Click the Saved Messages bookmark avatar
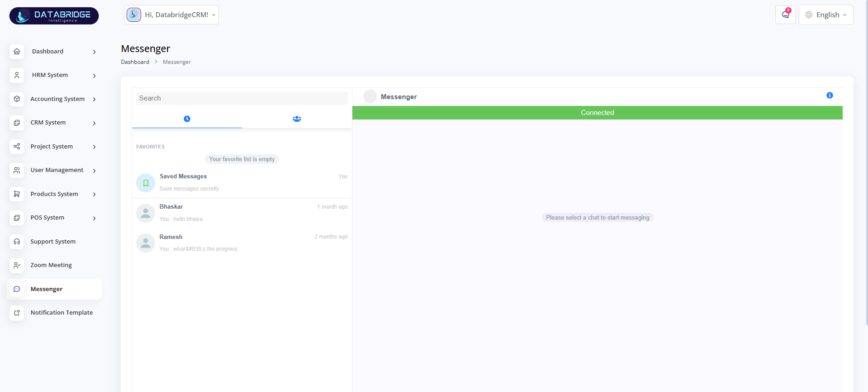 coord(146,183)
